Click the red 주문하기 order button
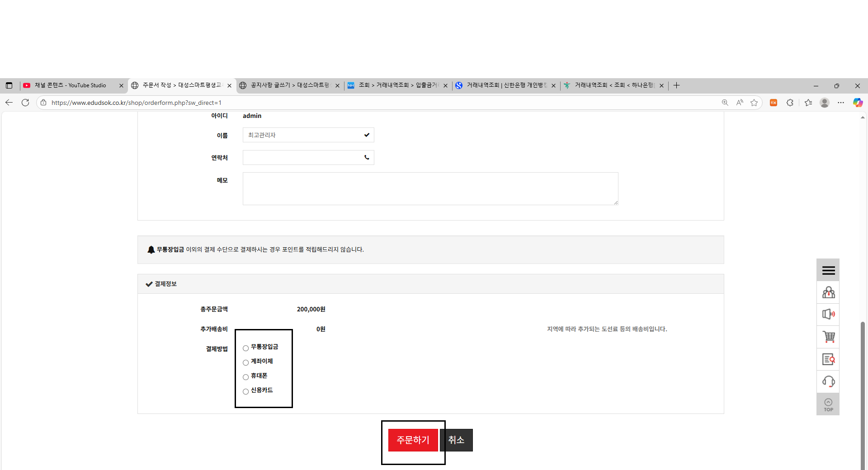The width and height of the screenshot is (868, 470). point(413,440)
